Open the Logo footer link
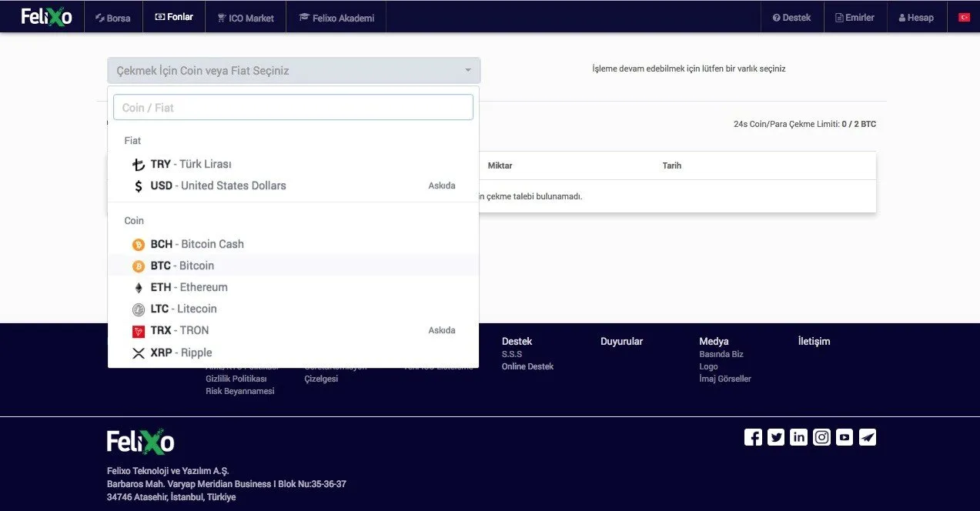Screen dimensions: 980x511 point(708,366)
